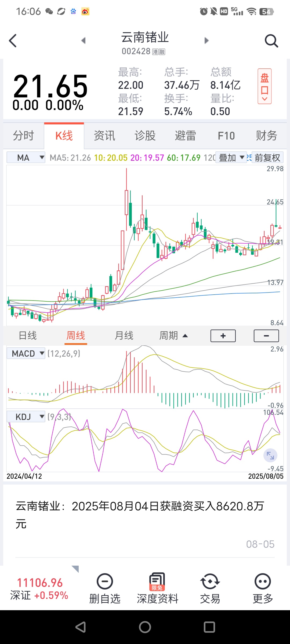Image resolution: width=290 pixels, height=644 pixels.
Task: Open the F10 tab
Action: 226,136
